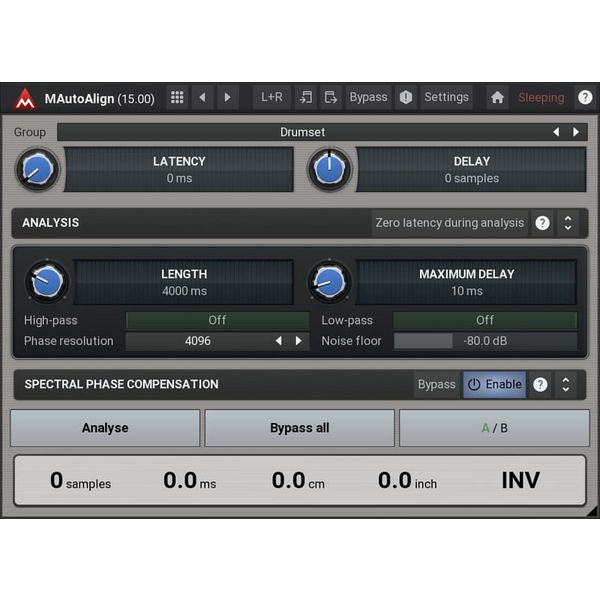600x600 pixels.
Task: Click the Latency knob
Action: [38, 170]
